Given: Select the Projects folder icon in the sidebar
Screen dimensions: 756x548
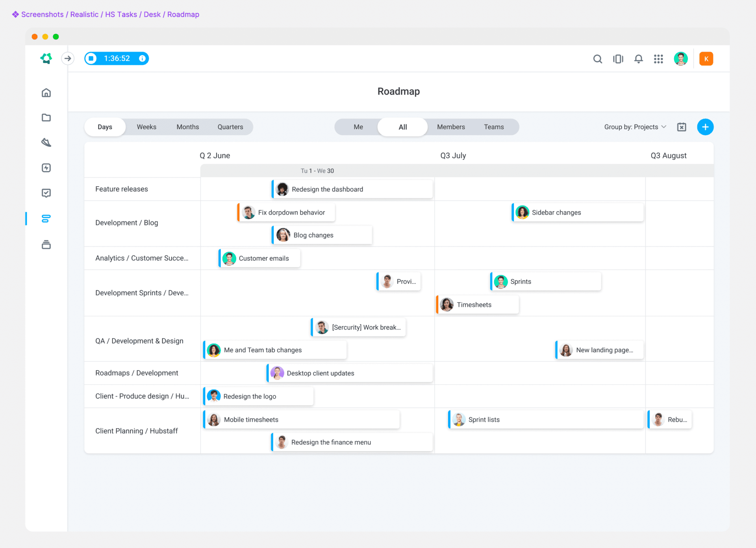Looking at the screenshot, I should point(46,117).
